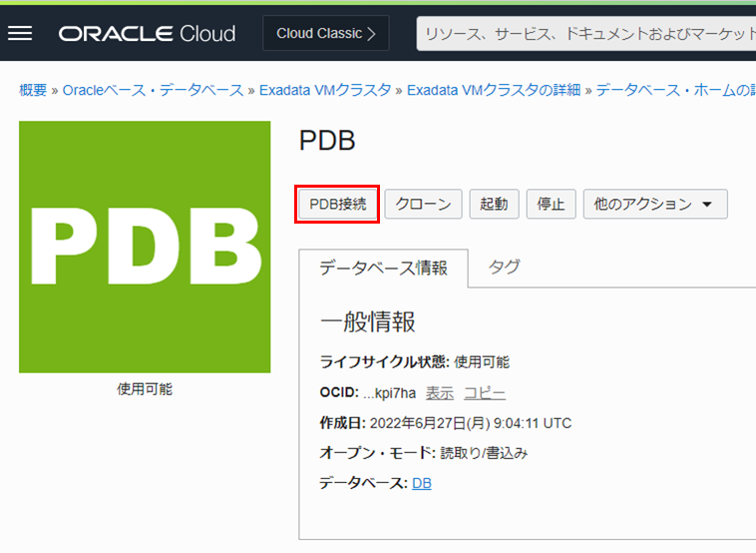This screenshot has width=756, height=553.
Task: Switch to Cloud Classic console
Action: (x=326, y=34)
